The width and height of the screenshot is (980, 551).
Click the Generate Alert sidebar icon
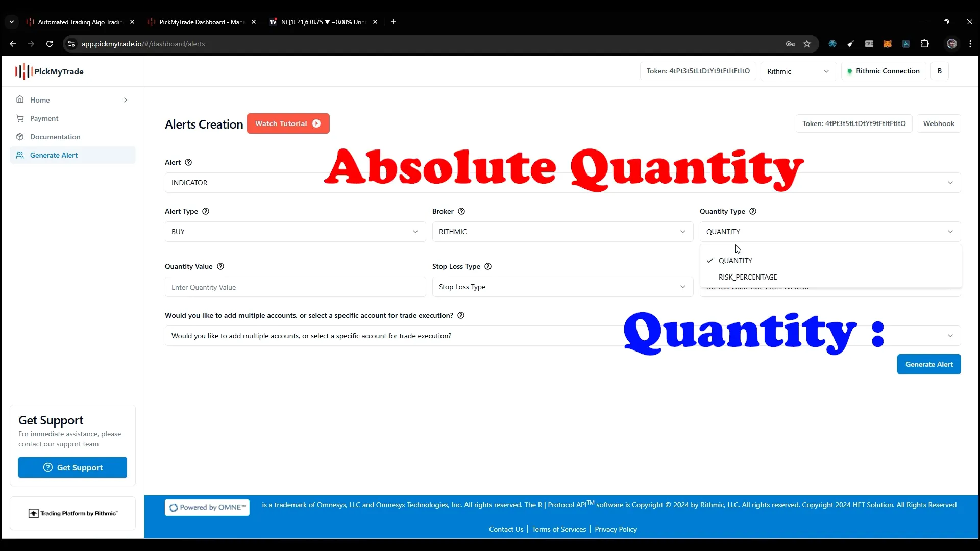tap(19, 155)
